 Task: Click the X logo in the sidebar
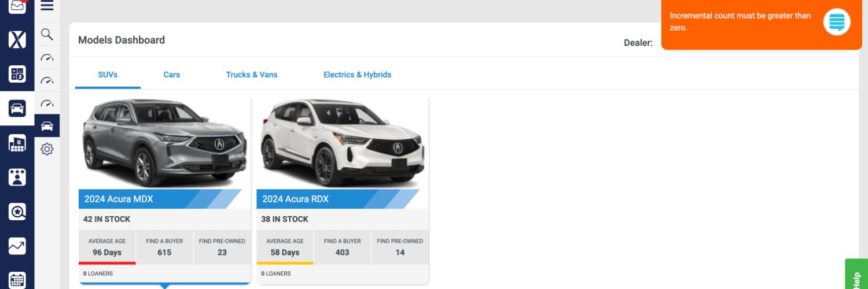[x=17, y=40]
